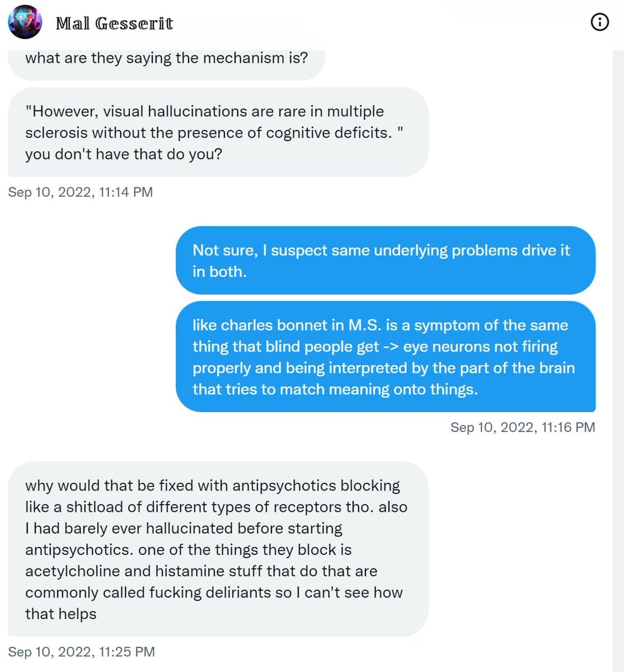Click Mal Gesserit's profile avatar
This screenshot has width=624, height=672.
tap(25, 22)
